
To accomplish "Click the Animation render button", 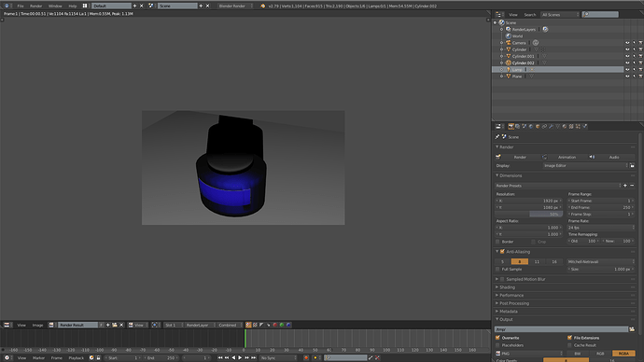I will click(565, 157).
